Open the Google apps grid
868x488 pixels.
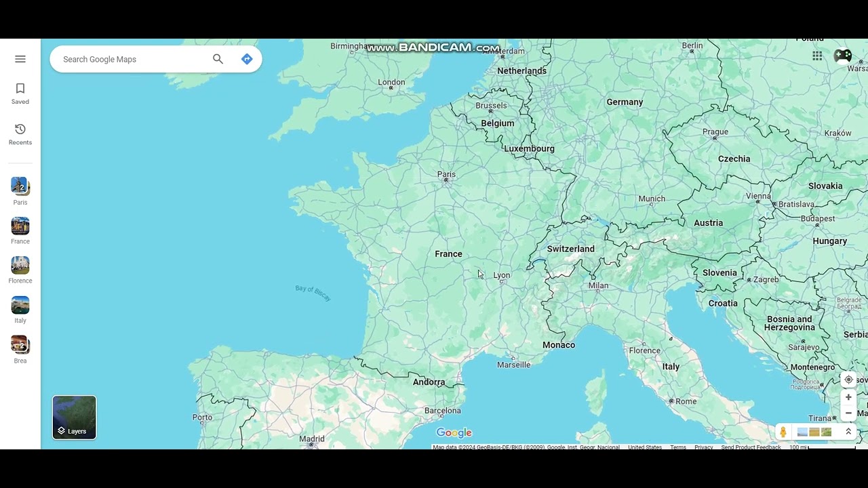(x=817, y=56)
